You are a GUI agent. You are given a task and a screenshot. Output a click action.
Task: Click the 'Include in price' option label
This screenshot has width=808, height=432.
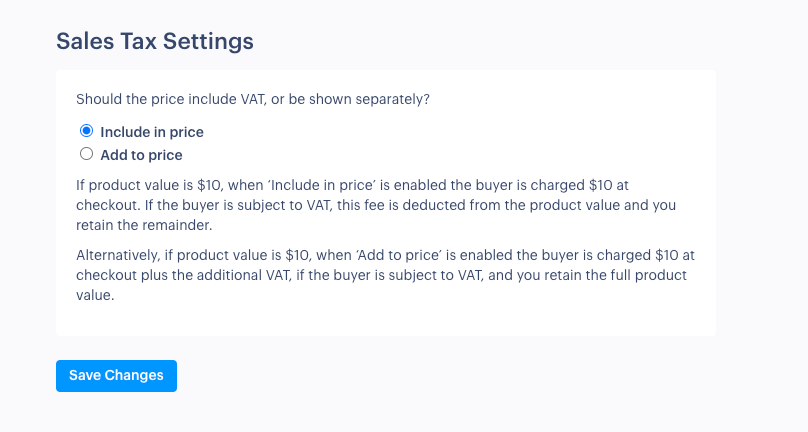(152, 132)
